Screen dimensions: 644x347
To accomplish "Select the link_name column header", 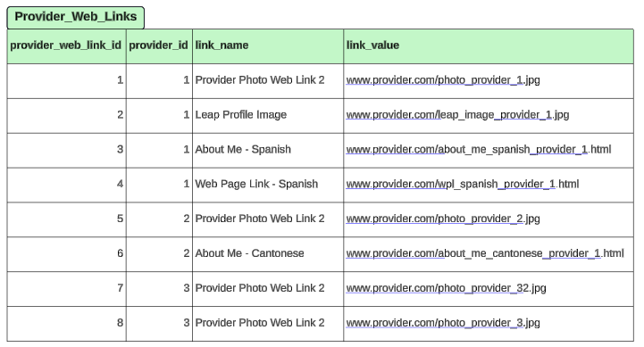I will pos(268,45).
